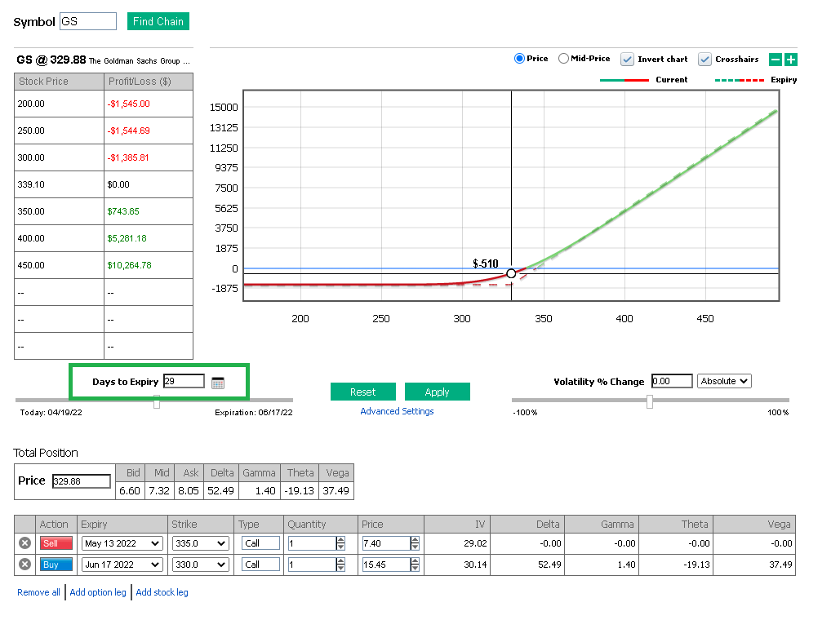Click the Symbol input field
The height and width of the screenshot is (620, 840).
point(88,21)
